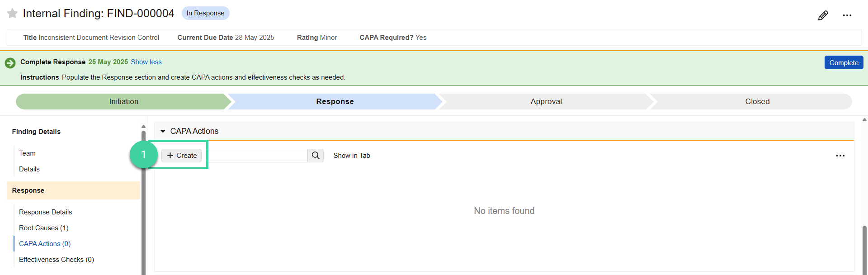Screen dimensions: 868x275
Task: Go to Details in sidebar
Action: point(29,169)
